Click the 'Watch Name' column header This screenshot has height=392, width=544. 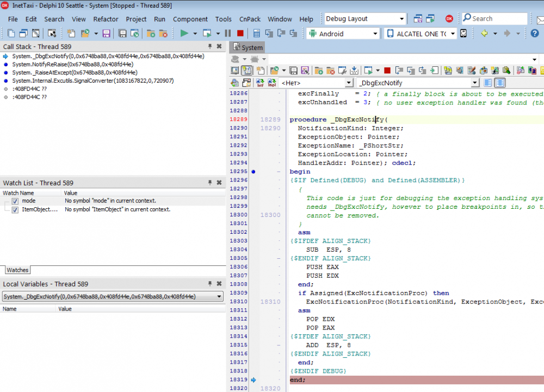tap(30, 193)
